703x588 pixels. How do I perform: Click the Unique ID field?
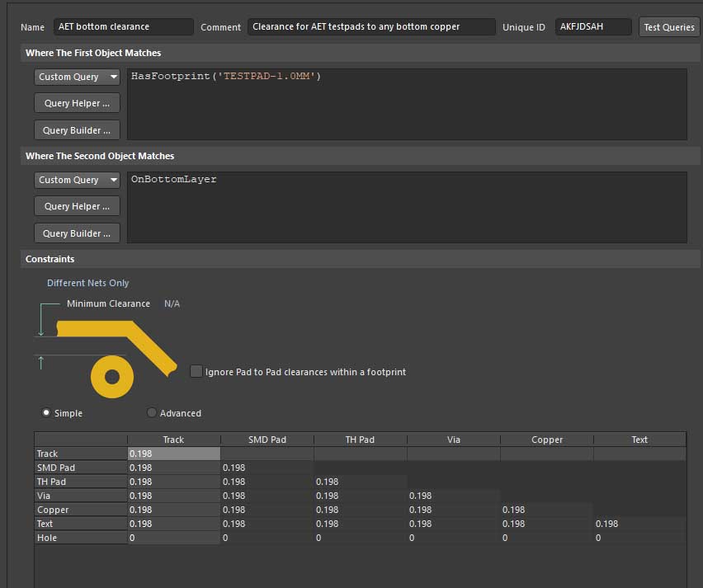592,27
